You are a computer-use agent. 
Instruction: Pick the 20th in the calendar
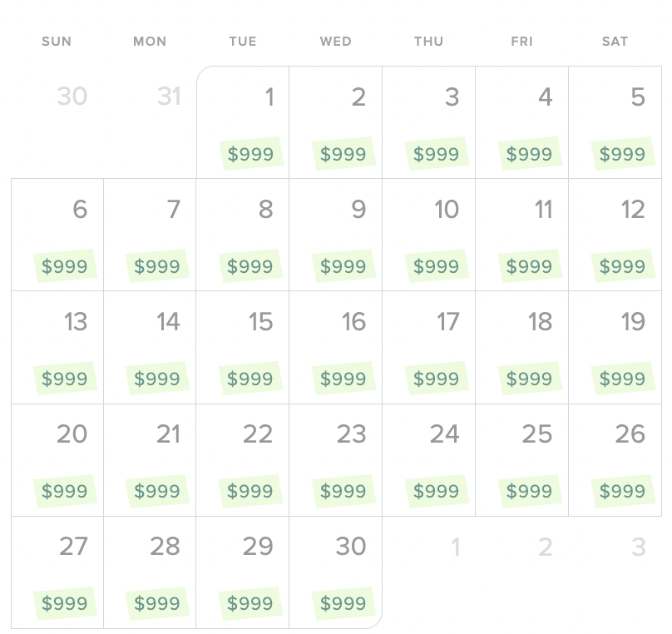[57, 460]
